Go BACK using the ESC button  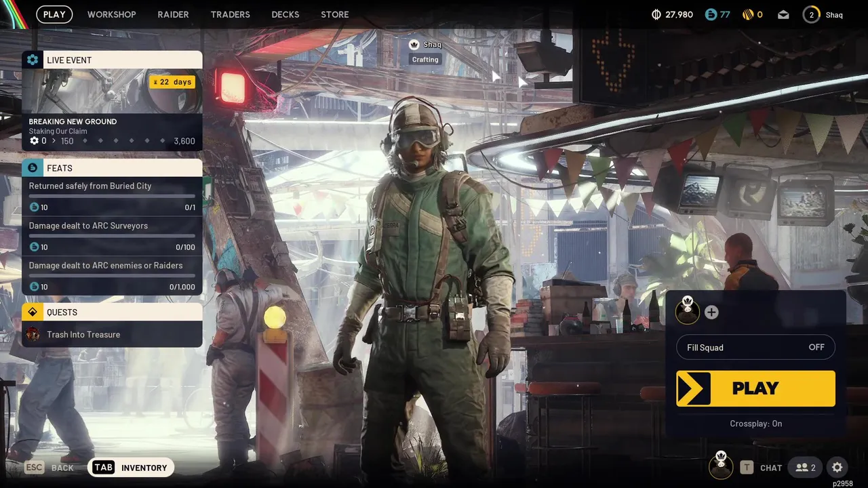(49, 468)
